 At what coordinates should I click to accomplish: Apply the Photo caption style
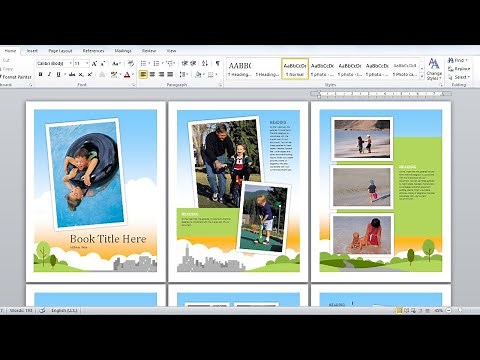[x=405, y=69]
